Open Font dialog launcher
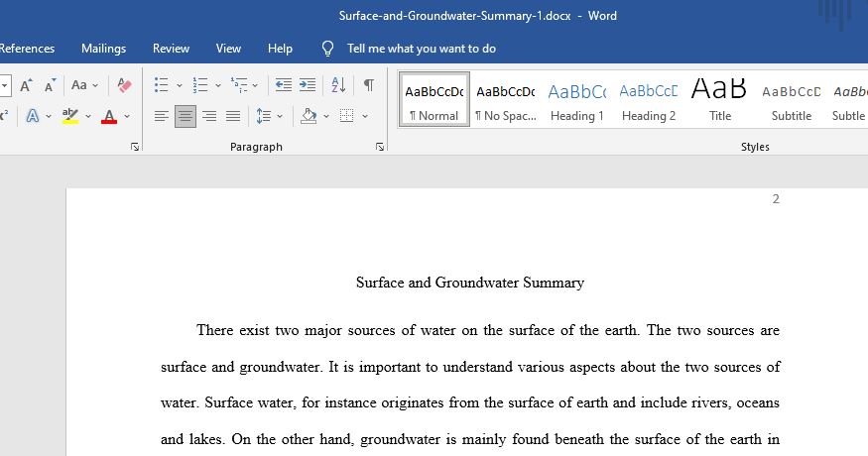Viewport: 868px width, 456px height. click(x=135, y=147)
